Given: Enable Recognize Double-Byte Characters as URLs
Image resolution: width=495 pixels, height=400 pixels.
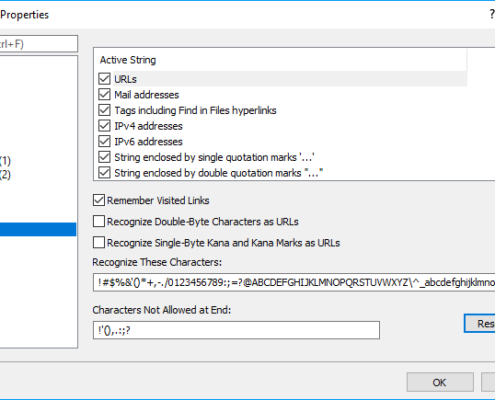Looking at the screenshot, I should tap(99, 221).
